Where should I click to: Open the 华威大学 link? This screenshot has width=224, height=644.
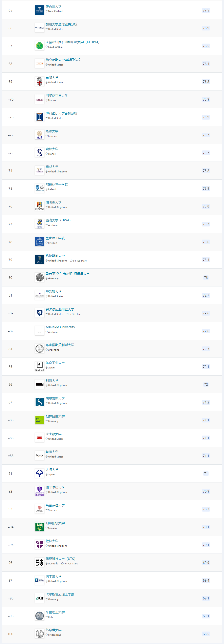click(x=52, y=167)
